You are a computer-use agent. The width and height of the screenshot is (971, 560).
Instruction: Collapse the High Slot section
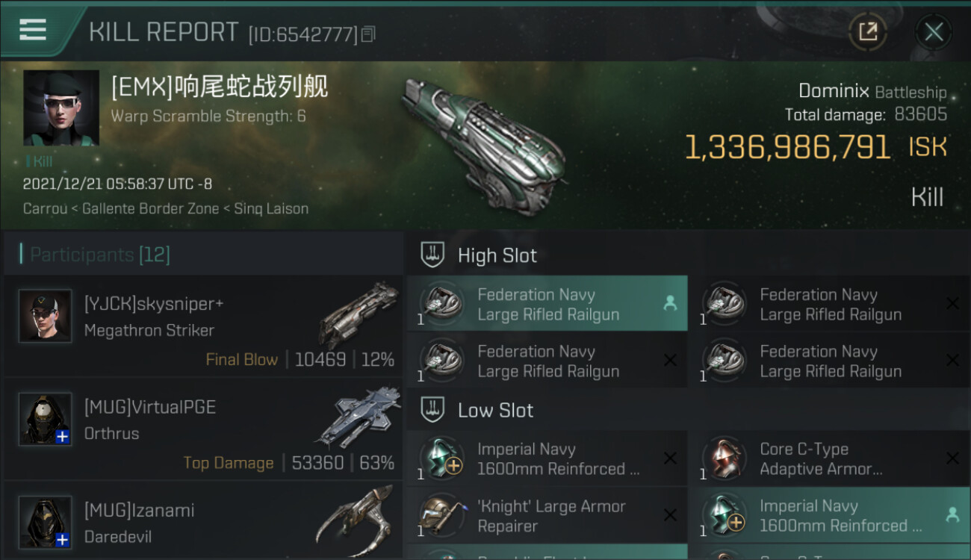432,255
